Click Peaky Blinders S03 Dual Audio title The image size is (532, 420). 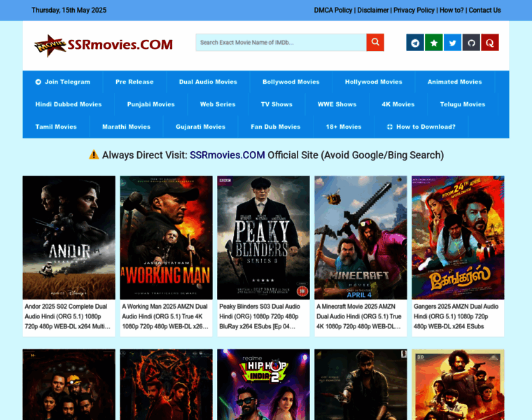[260, 316]
